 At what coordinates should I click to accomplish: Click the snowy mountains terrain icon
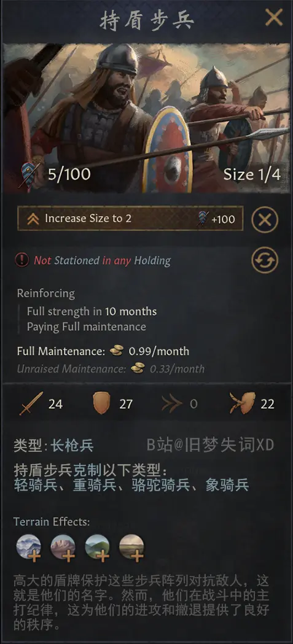point(29,548)
